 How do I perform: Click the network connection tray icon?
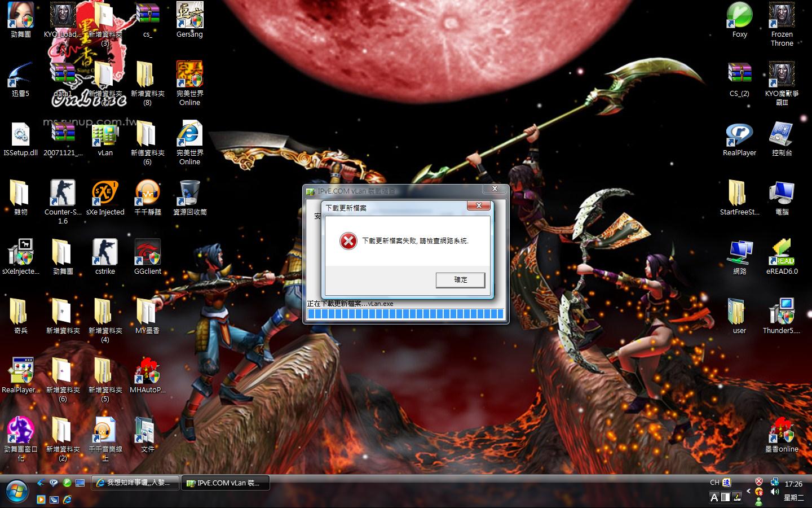tap(775, 483)
